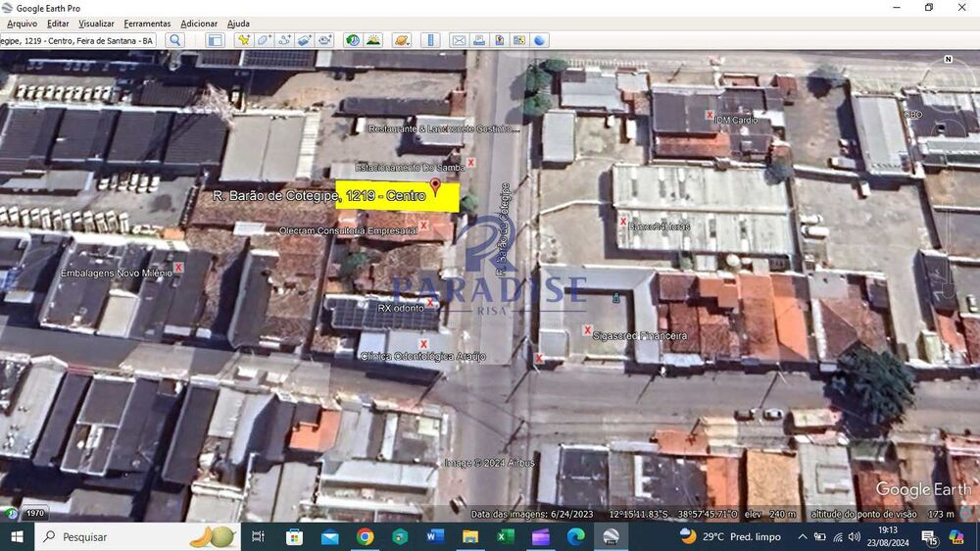This screenshot has height=551, width=980.
Task: Click the Clínica Odontológica Araújo label
Action: pyautogui.click(x=423, y=357)
